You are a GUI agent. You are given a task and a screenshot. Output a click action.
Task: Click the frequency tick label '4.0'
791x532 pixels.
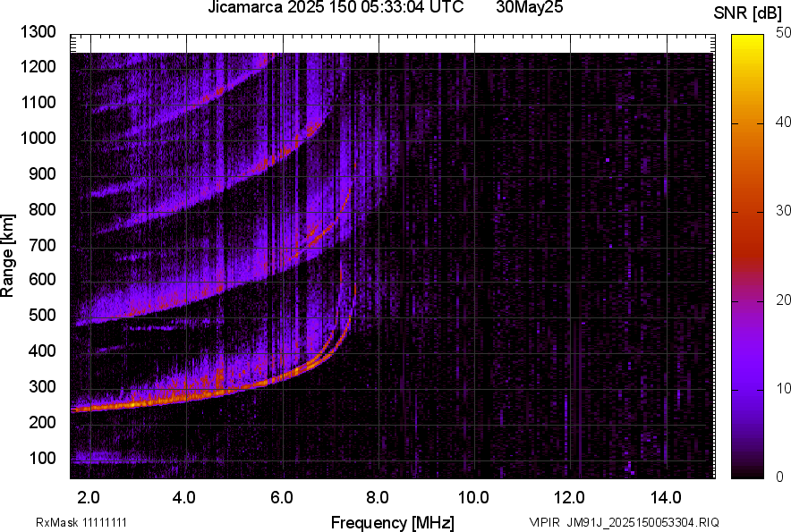click(184, 498)
